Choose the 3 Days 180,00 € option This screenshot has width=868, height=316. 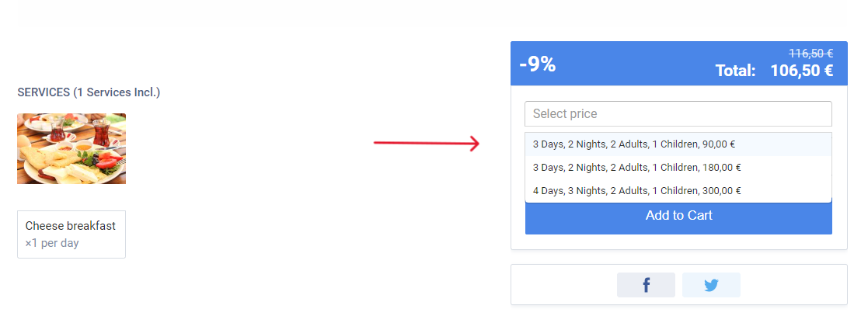(x=678, y=168)
